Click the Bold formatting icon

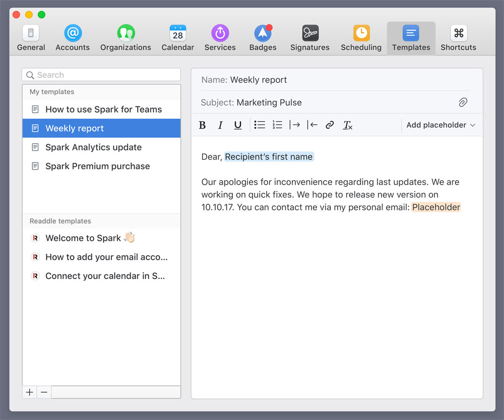pyautogui.click(x=202, y=125)
